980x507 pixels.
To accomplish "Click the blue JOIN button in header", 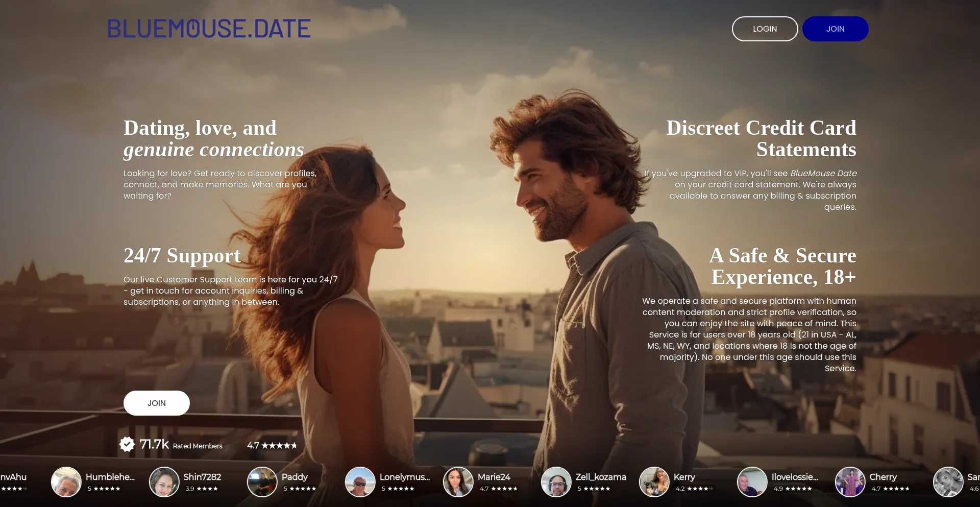I will point(835,29).
